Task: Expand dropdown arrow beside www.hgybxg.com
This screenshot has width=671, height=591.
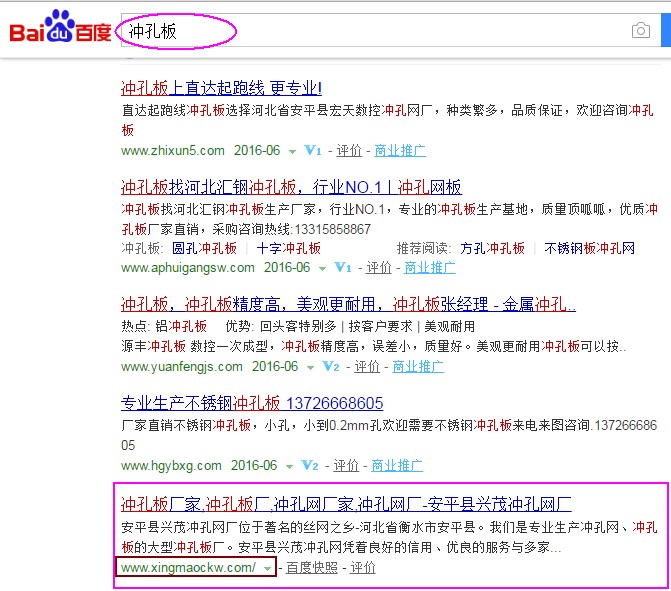Action: point(289,466)
